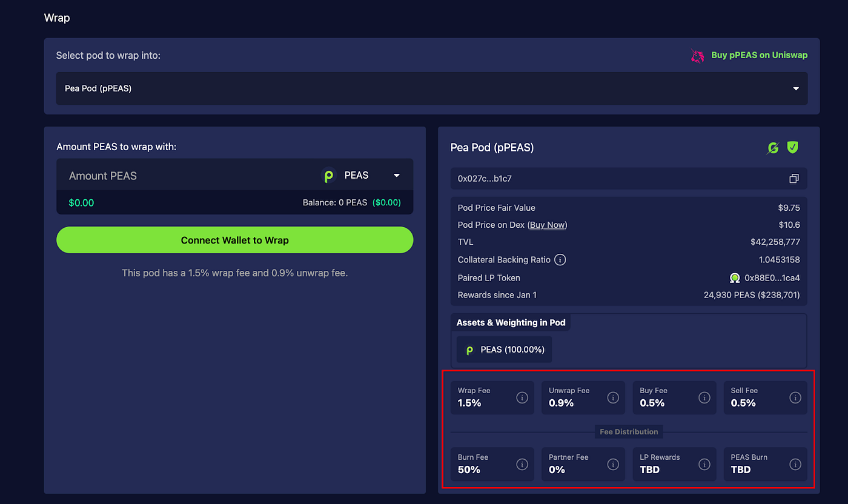
Task: Click the Wrap page heading
Action: click(x=57, y=18)
